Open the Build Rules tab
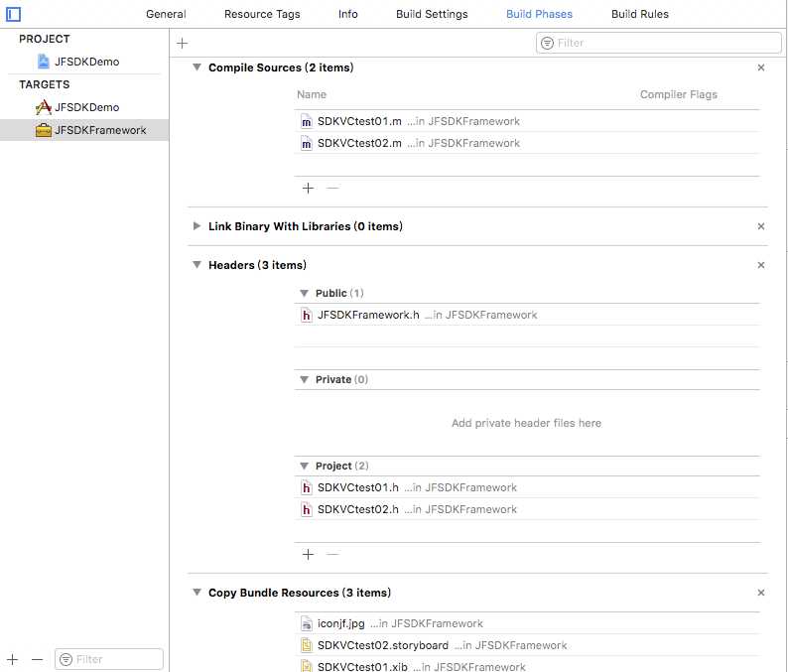 639,14
